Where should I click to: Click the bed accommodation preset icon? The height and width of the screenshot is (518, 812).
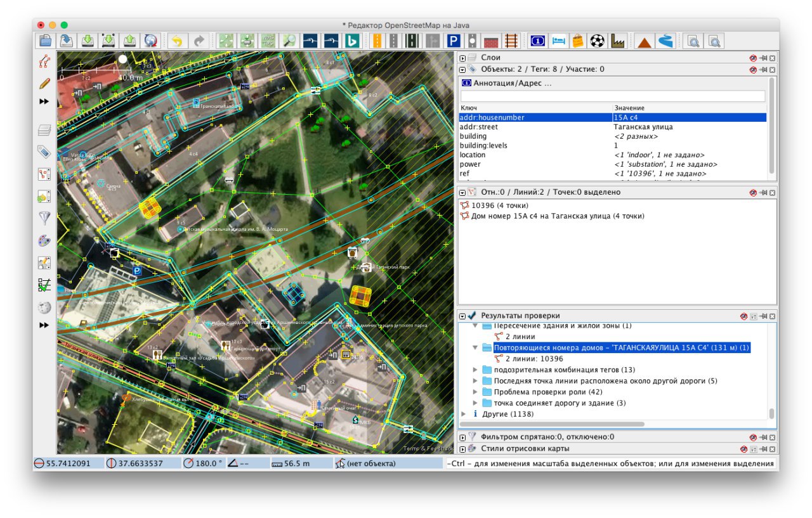[x=558, y=41]
